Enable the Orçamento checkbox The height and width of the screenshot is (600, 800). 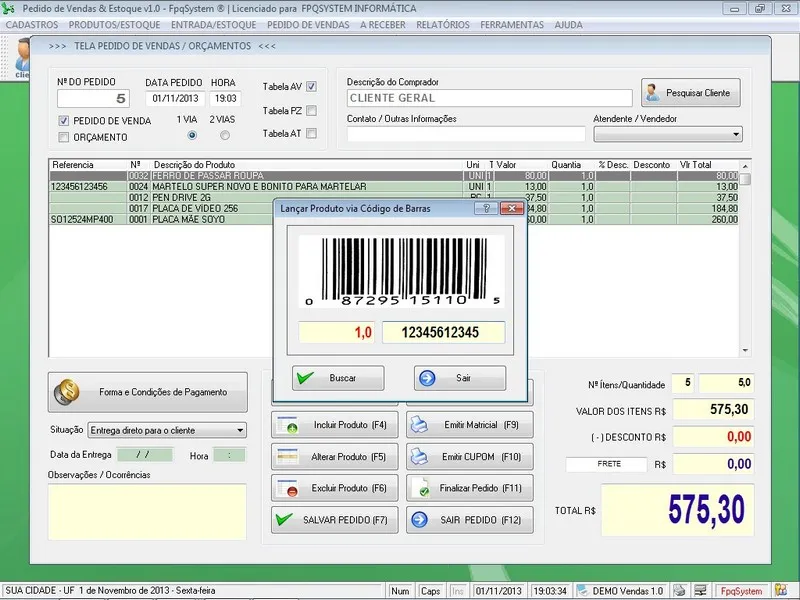(64, 138)
